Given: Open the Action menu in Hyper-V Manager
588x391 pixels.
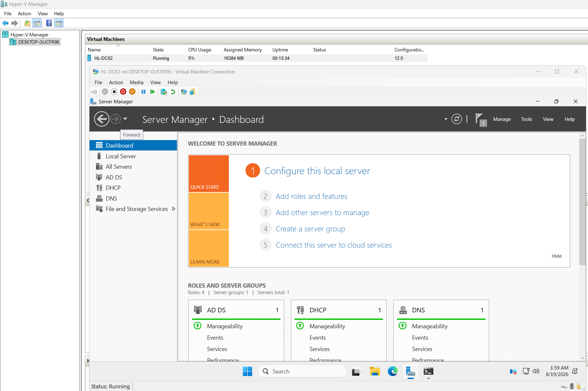Looking at the screenshot, I should pos(24,14).
